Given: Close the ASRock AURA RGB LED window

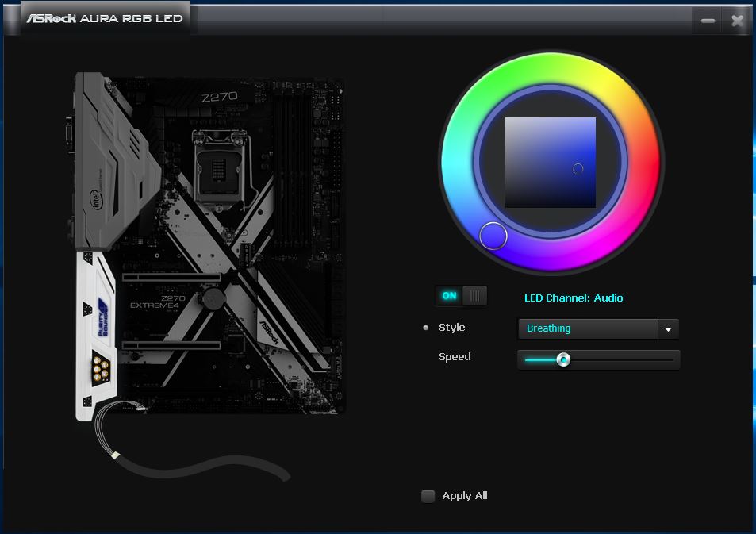Looking at the screenshot, I should click(737, 21).
